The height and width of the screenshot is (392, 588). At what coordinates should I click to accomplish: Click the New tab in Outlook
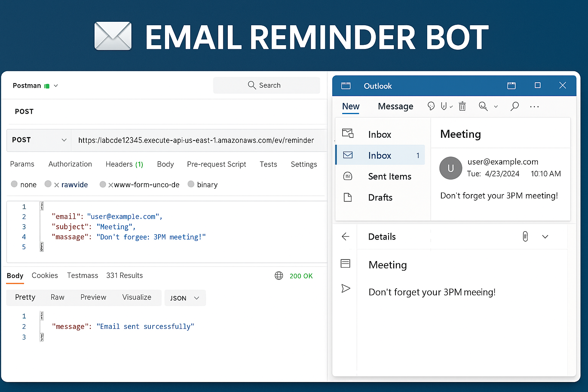(351, 106)
